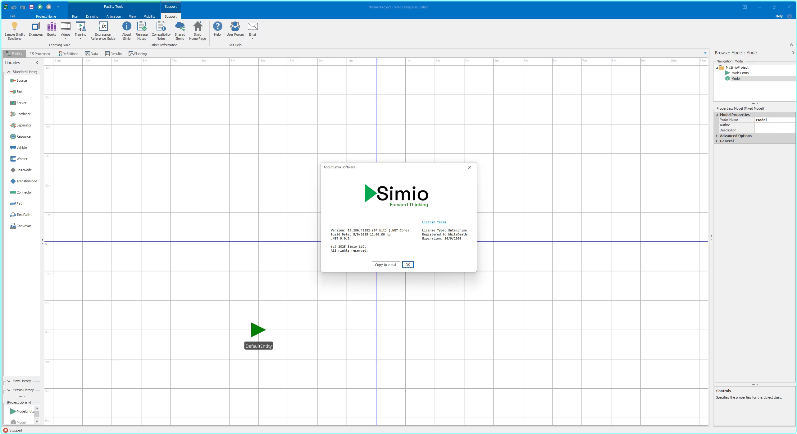This screenshot has width=797, height=434.
Task: Select the Vehicle object in Standard Library
Action: 19,147
